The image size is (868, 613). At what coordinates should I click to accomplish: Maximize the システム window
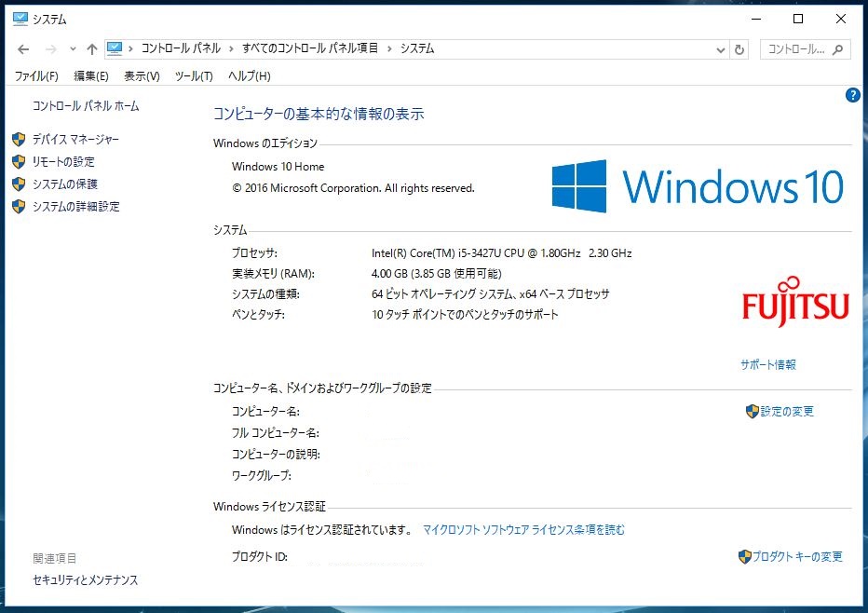(x=798, y=20)
